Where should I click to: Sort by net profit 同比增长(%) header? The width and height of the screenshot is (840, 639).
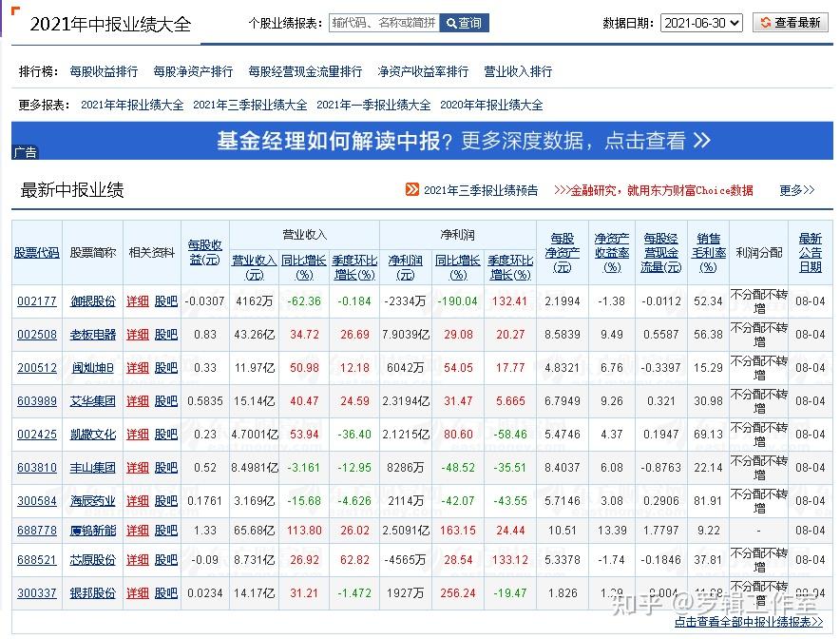click(x=457, y=267)
